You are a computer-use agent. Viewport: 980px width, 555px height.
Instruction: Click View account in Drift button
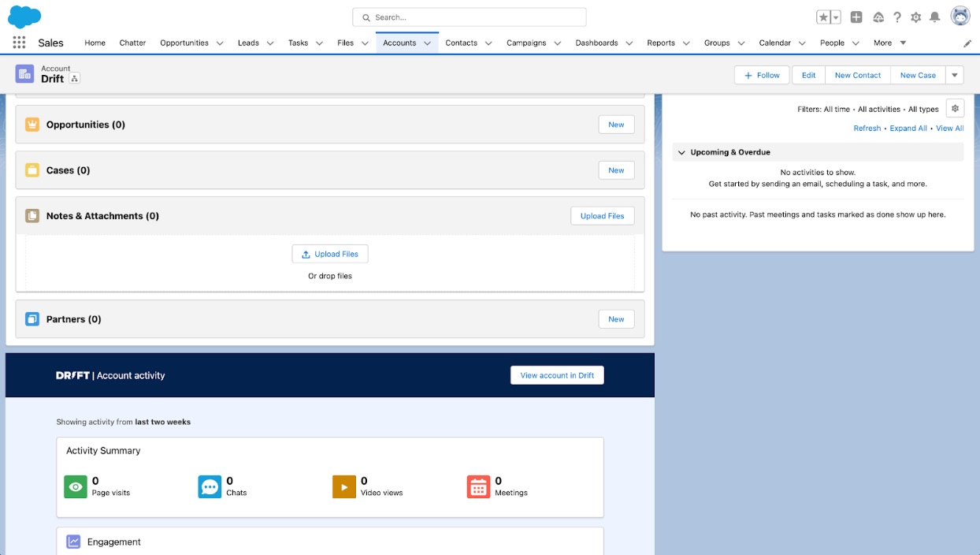coord(557,375)
